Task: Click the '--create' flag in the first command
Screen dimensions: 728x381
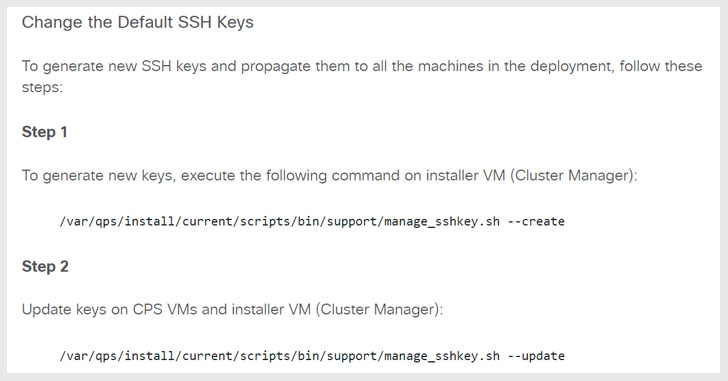Action: click(536, 221)
